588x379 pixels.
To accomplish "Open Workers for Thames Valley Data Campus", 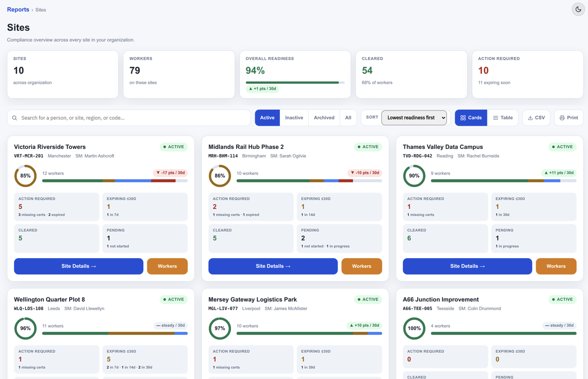I will [556, 266].
